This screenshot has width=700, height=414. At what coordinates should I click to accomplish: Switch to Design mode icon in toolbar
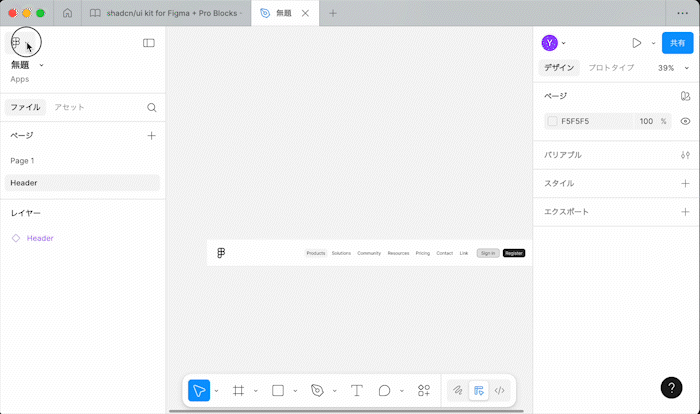(479, 391)
